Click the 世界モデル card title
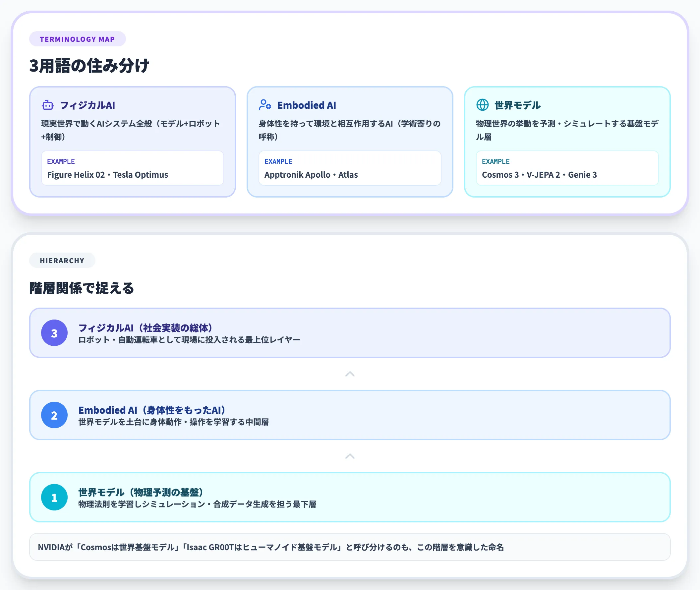Viewport: 700px width, 590px height. pos(517,105)
